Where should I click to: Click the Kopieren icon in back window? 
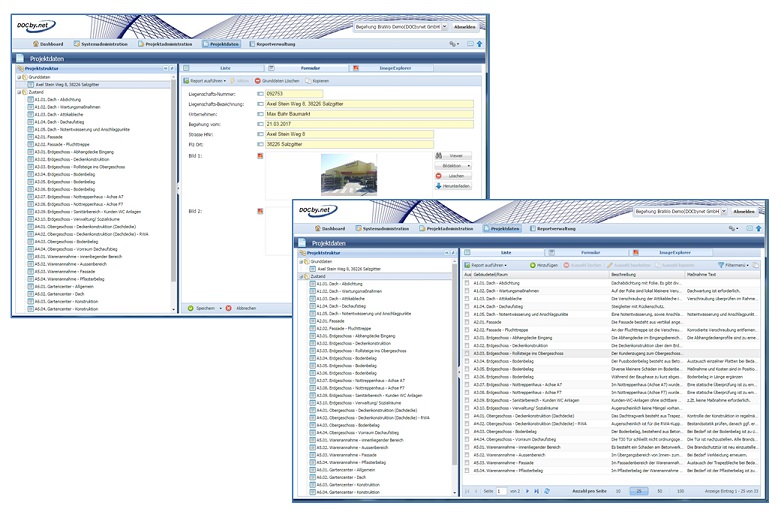(x=308, y=81)
